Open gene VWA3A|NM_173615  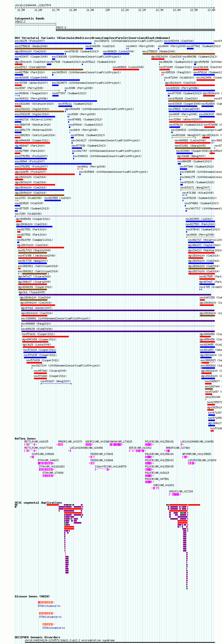pos(121,442)
